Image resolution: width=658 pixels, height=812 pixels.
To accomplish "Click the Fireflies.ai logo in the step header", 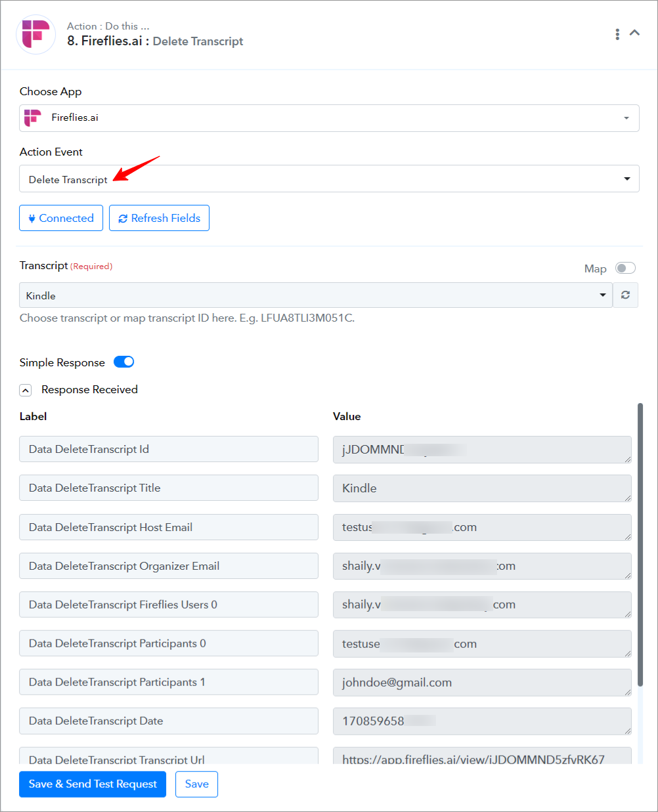I will click(35, 34).
